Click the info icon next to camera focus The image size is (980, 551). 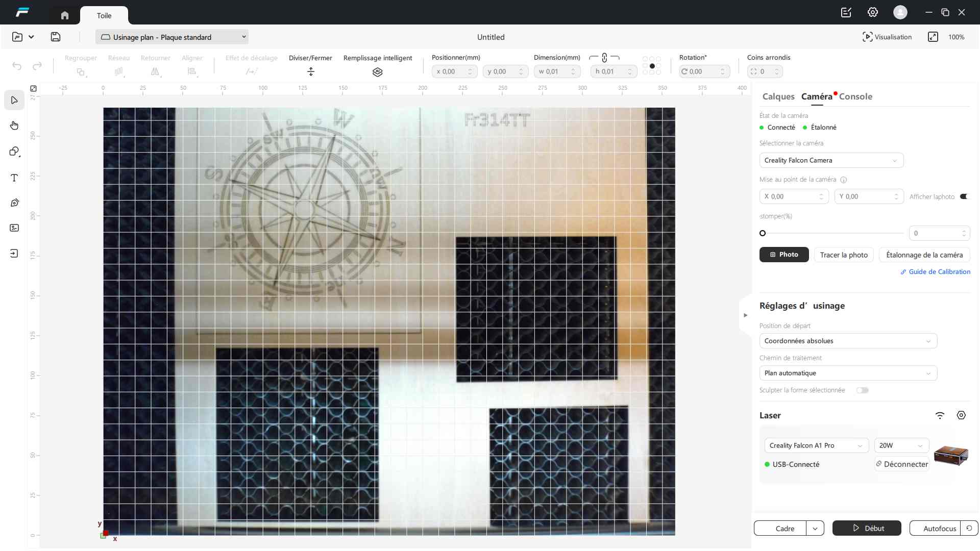pyautogui.click(x=844, y=180)
